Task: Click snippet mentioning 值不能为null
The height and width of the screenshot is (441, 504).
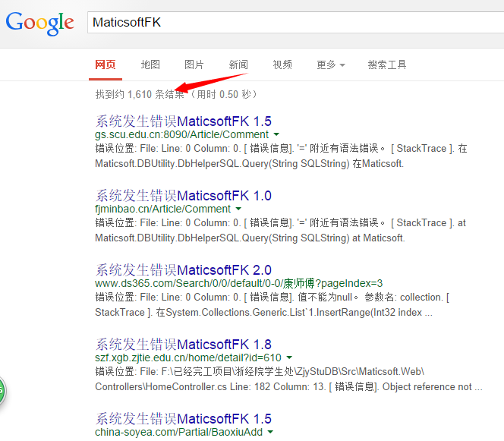Action: point(272,304)
